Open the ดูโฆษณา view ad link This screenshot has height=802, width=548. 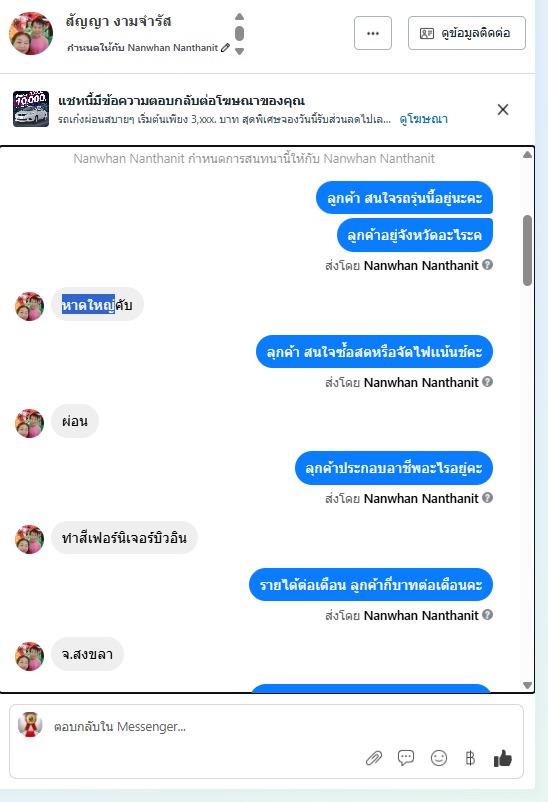(x=424, y=119)
